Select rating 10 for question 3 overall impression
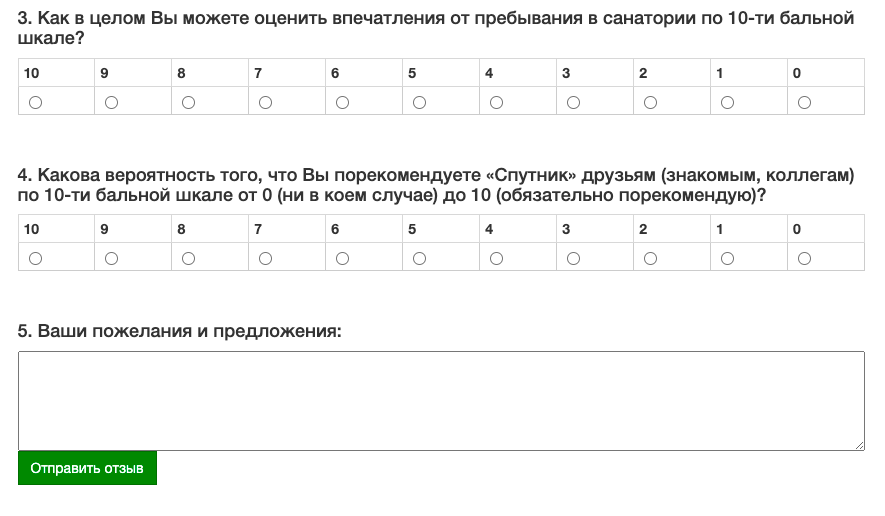Screen dimensions: 885x516 pos(36,102)
